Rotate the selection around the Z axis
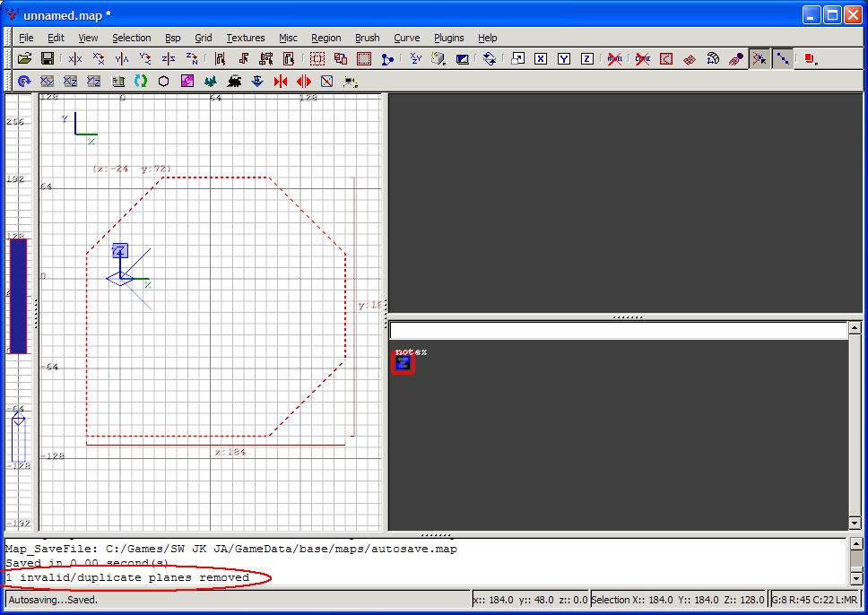868x615 pixels. (192, 58)
